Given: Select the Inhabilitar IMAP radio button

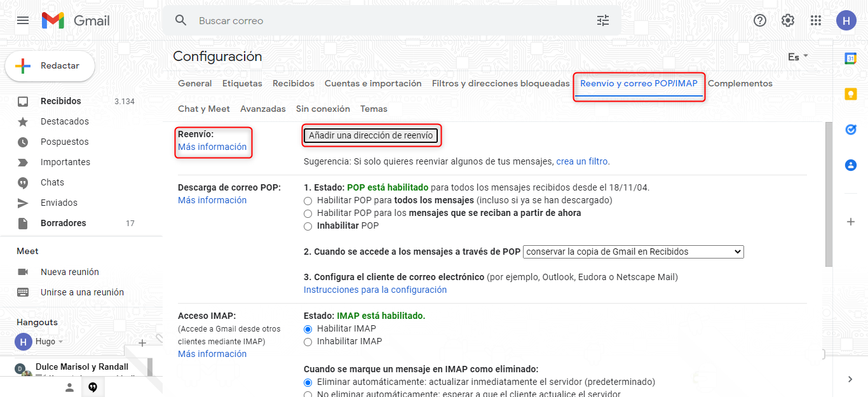Looking at the screenshot, I should (308, 342).
